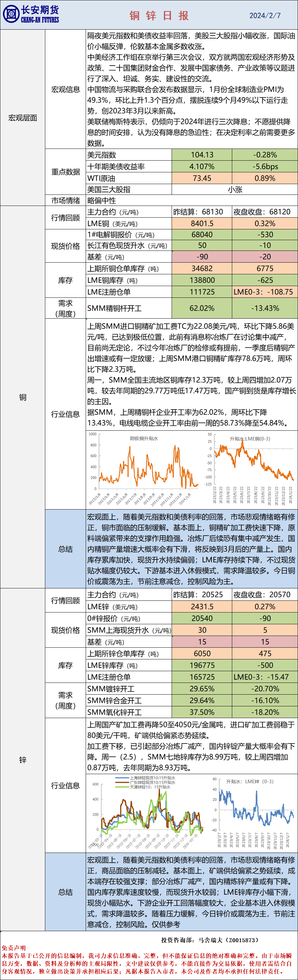Click the 投资咨询部 analyst credit line
The height and width of the screenshot is (980, 298).
coord(209,940)
